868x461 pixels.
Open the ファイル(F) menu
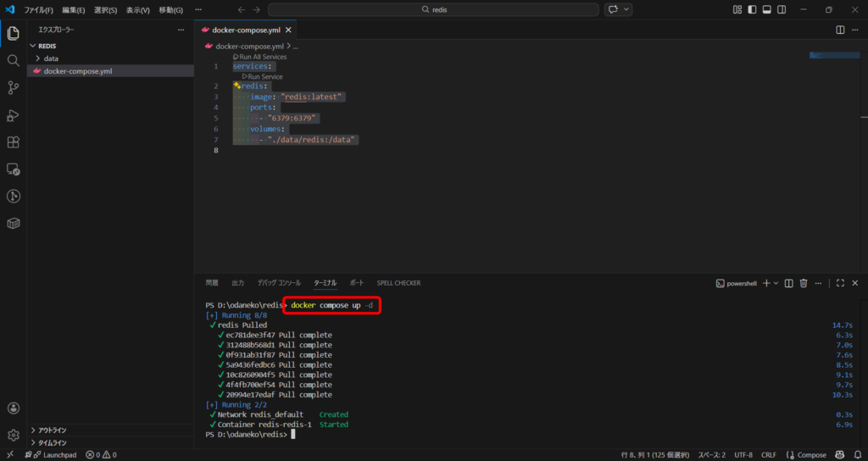click(x=39, y=9)
